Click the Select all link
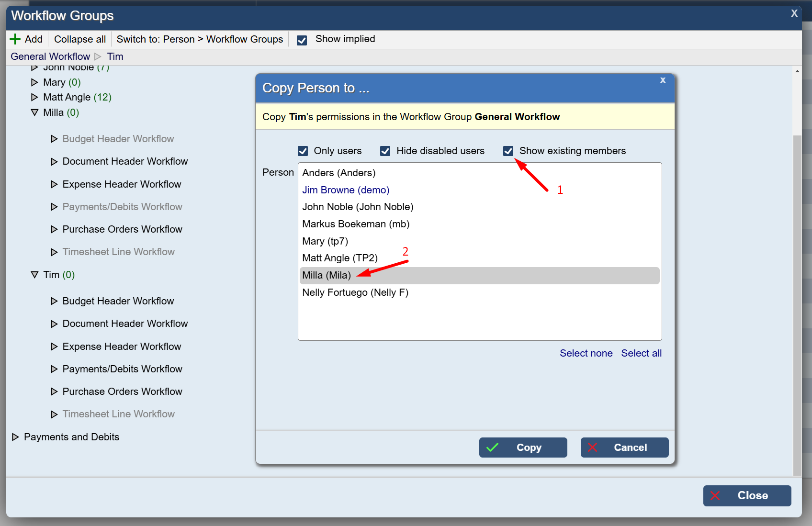The width and height of the screenshot is (812, 526). tap(641, 353)
